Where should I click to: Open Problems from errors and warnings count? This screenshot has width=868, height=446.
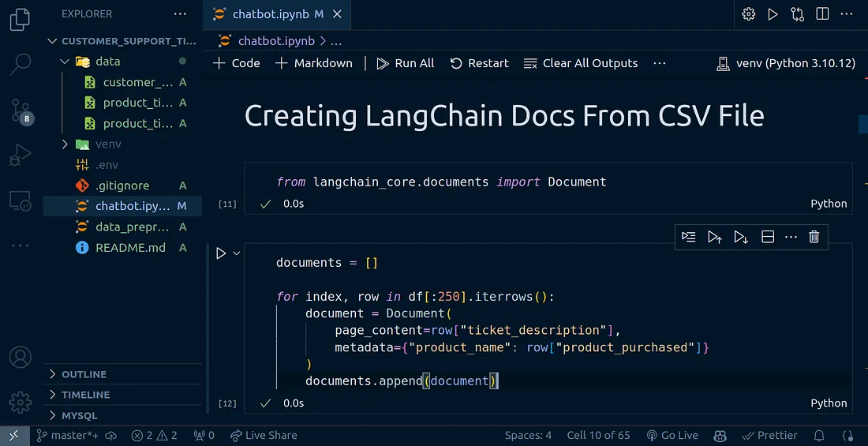(155, 436)
